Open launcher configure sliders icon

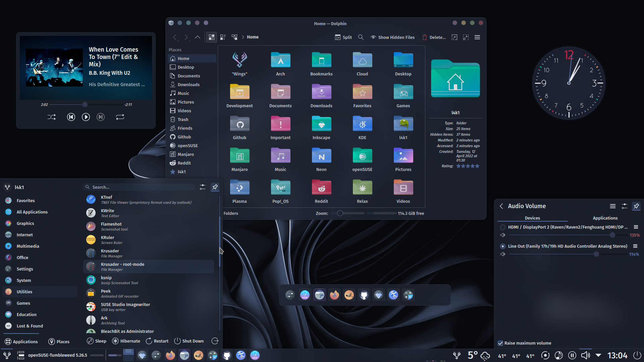click(203, 187)
